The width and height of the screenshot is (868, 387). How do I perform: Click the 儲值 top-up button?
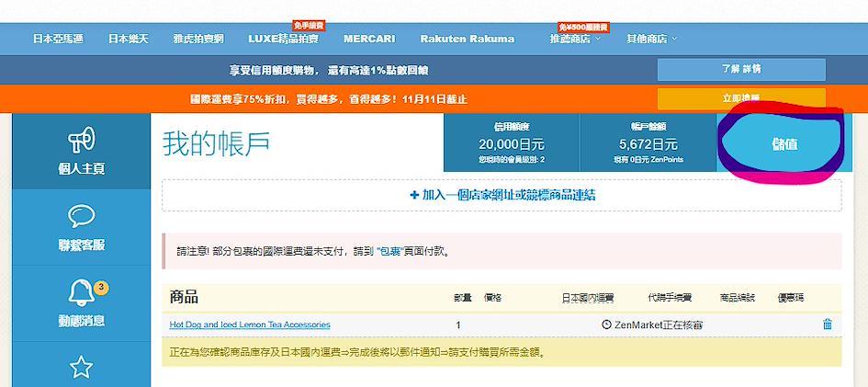tap(784, 144)
